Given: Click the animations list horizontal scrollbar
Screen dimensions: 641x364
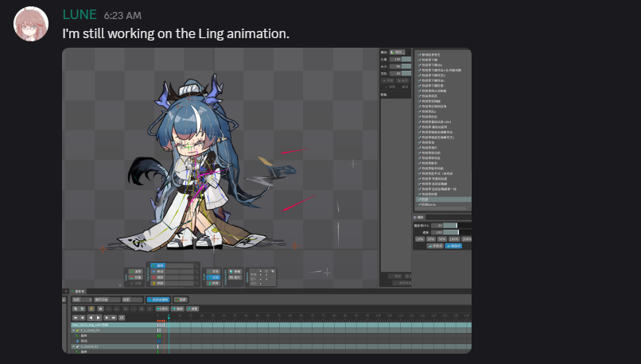Looking at the screenshot, I should tap(441, 208).
